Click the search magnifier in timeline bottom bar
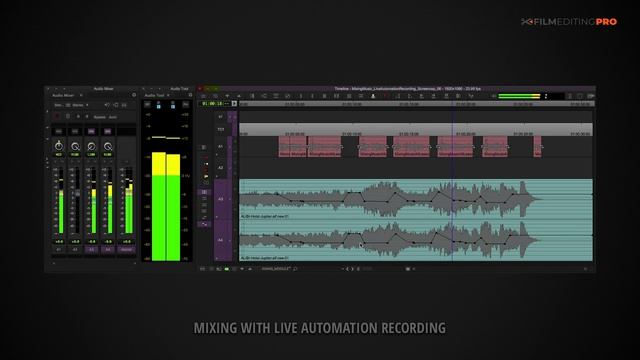Image resolution: width=640 pixels, height=360 pixels. tap(295, 269)
